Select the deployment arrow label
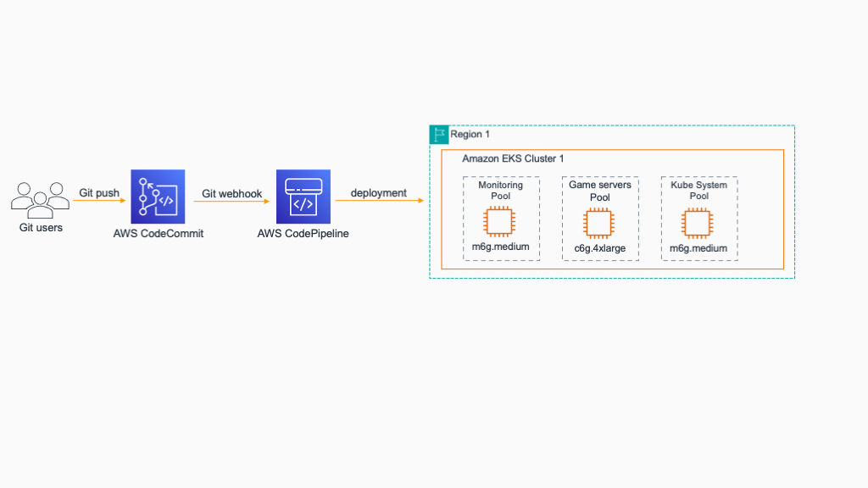The image size is (868, 488). (x=378, y=192)
